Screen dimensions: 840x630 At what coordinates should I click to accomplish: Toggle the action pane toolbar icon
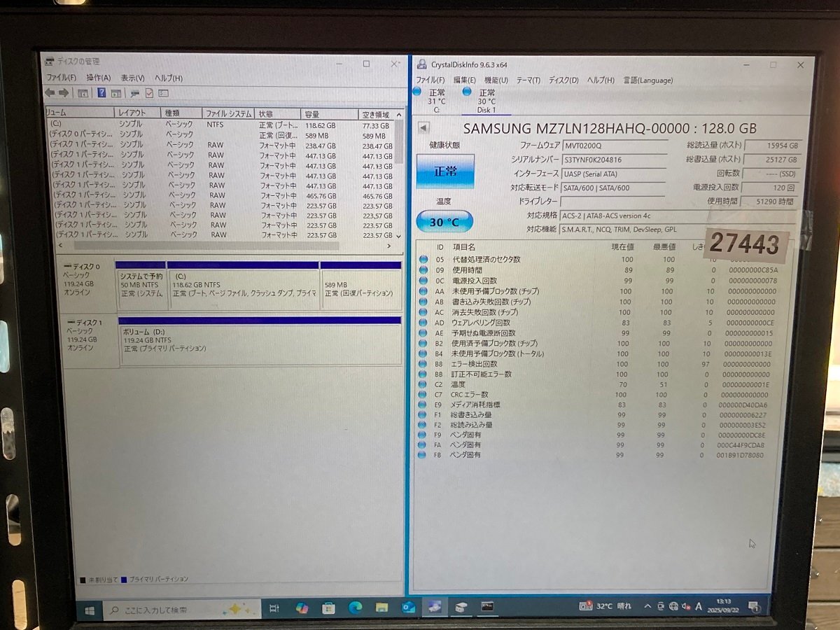click(x=116, y=92)
